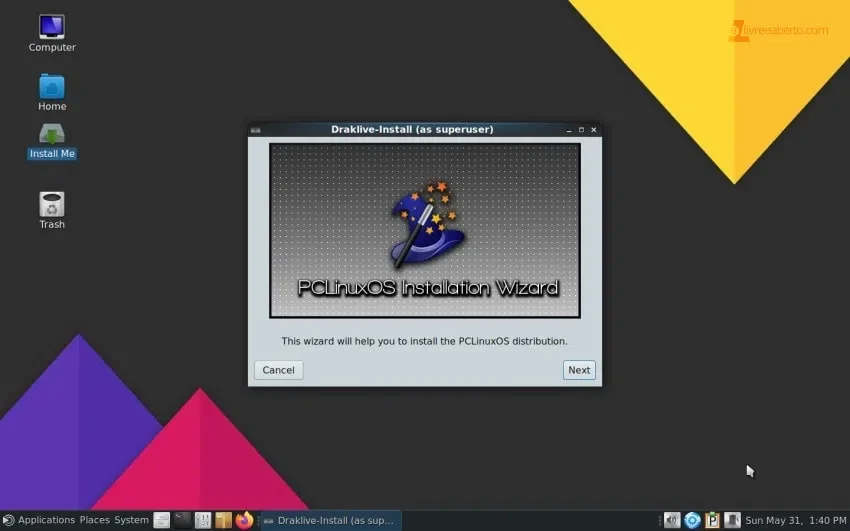The width and height of the screenshot is (850, 531).
Task: Maximize the Draklive-Install window
Action: [581, 130]
